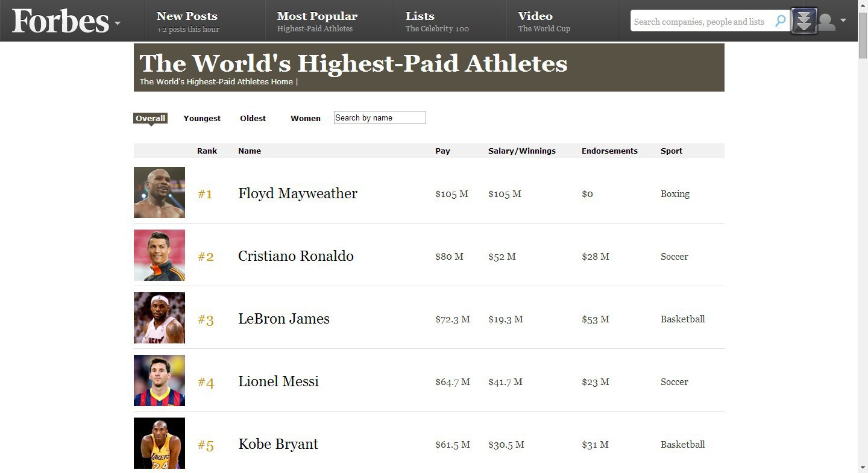The image size is (868, 473).
Task: Expand the user account dropdown arrow
Action: [843, 20]
